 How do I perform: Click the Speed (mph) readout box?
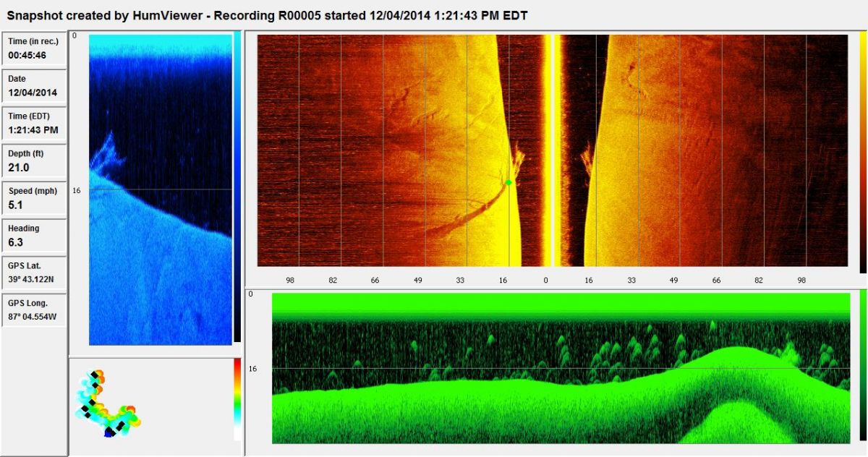pos(33,198)
